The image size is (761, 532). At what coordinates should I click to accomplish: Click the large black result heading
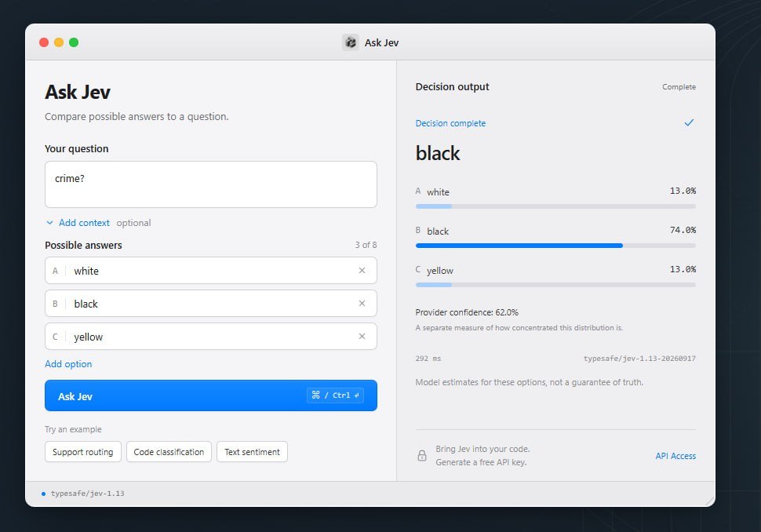click(x=437, y=153)
